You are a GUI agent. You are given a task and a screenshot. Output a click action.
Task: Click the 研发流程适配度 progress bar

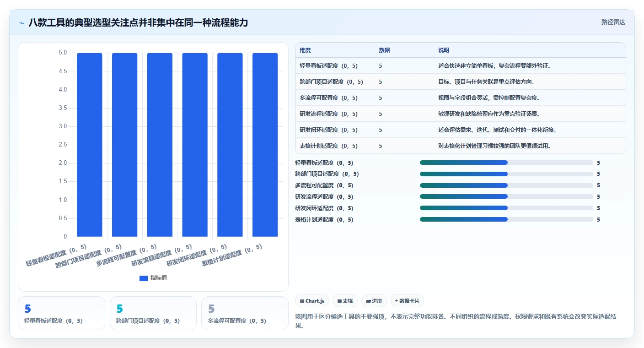click(506, 196)
